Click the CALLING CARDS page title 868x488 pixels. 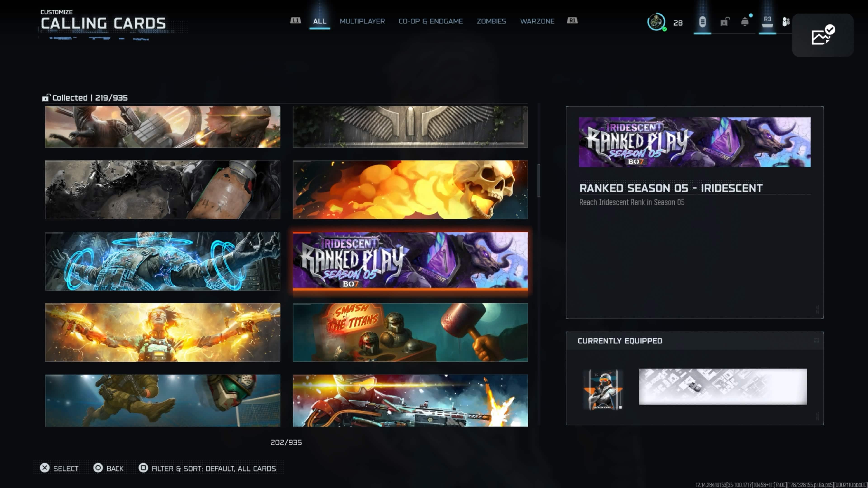(x=104, y=23)
